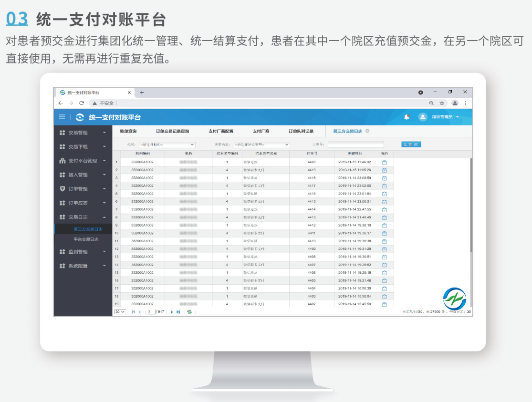The height and width of the screenshot is (402, 532).
Task: Open detail icon for order 4408
Action: [x=385, y=257]
